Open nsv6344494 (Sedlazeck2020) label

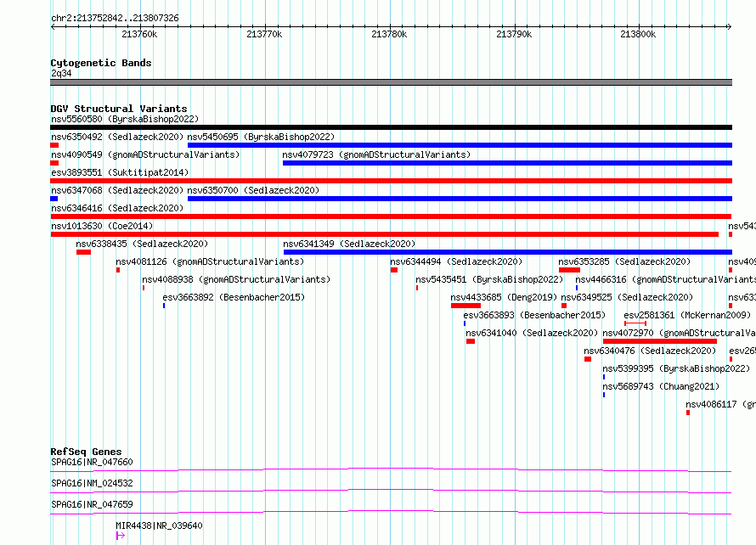pyautogui.click(x=456, y=261)
